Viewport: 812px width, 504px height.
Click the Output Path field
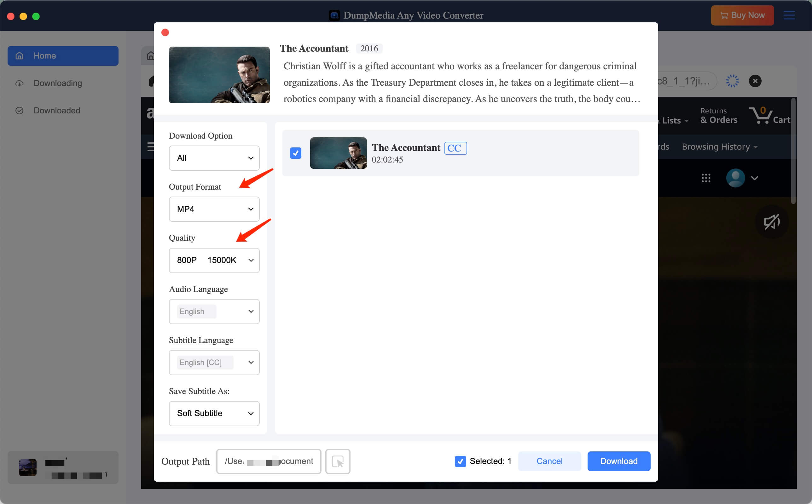point(269,461)
